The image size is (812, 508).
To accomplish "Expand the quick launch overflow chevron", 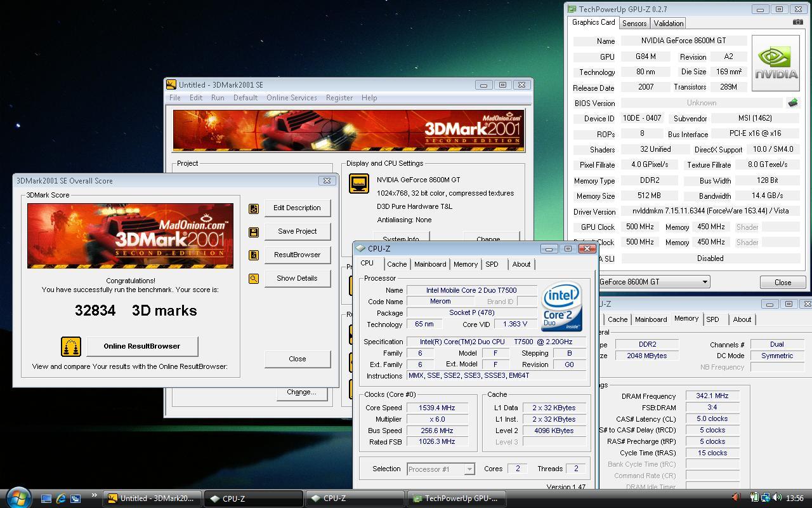I will pos(95,495).
